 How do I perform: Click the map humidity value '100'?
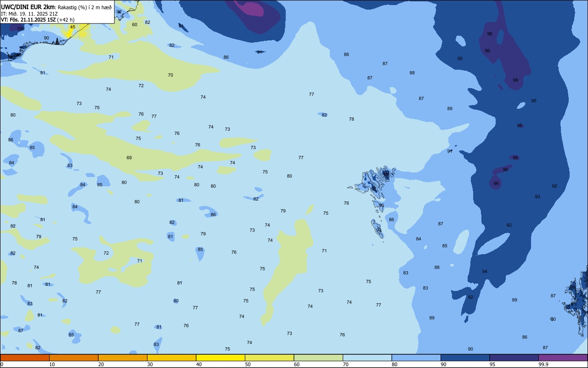point(21,29)
